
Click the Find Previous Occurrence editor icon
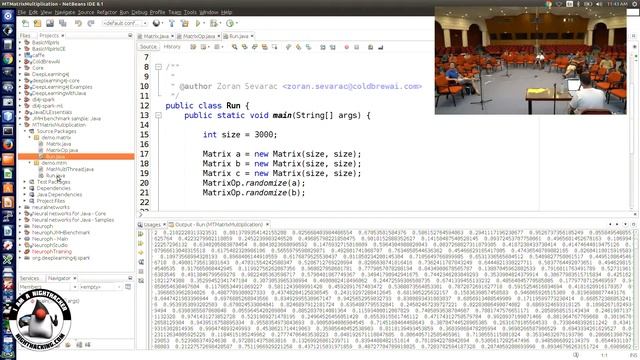tap(244, 47)
